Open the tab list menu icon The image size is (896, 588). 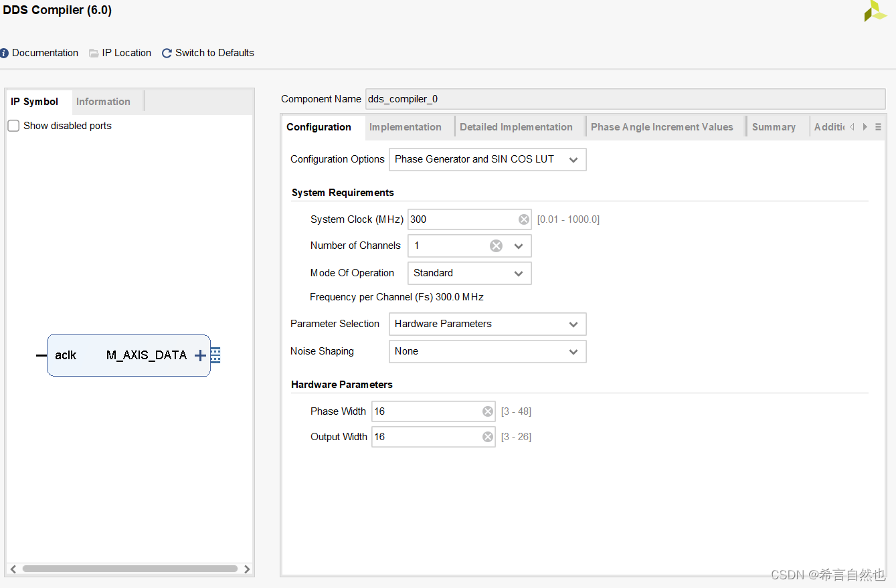[x=879, y=127]
